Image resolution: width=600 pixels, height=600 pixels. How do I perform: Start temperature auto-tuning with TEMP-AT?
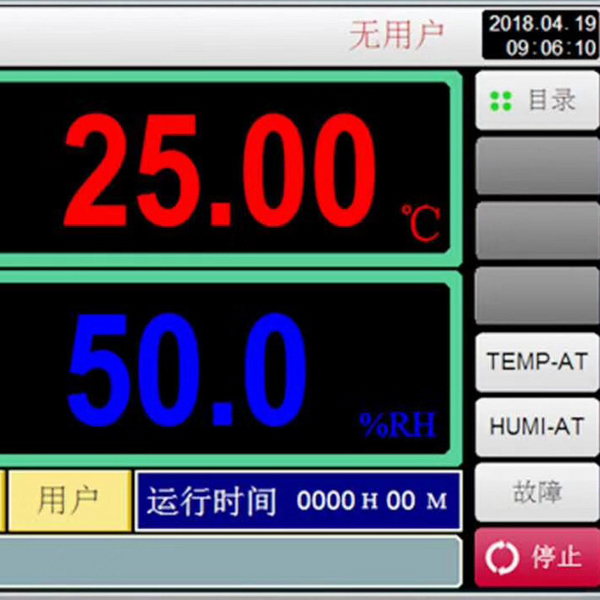pos(536,362)
